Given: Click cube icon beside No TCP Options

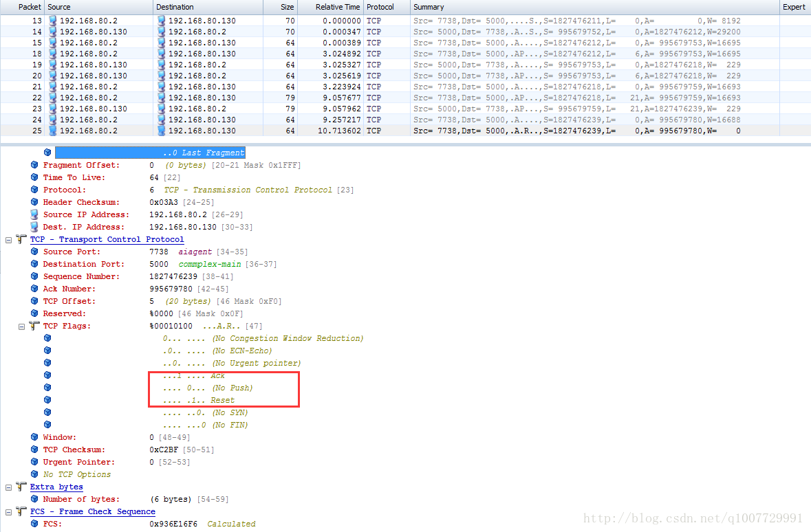Looking at the screenshot, I should [x=34, y=475].
